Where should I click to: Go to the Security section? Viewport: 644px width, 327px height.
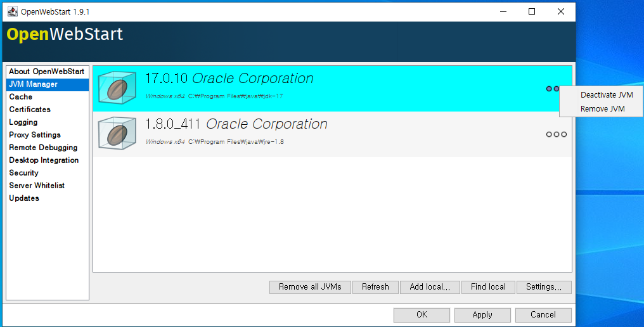(48, 173)
